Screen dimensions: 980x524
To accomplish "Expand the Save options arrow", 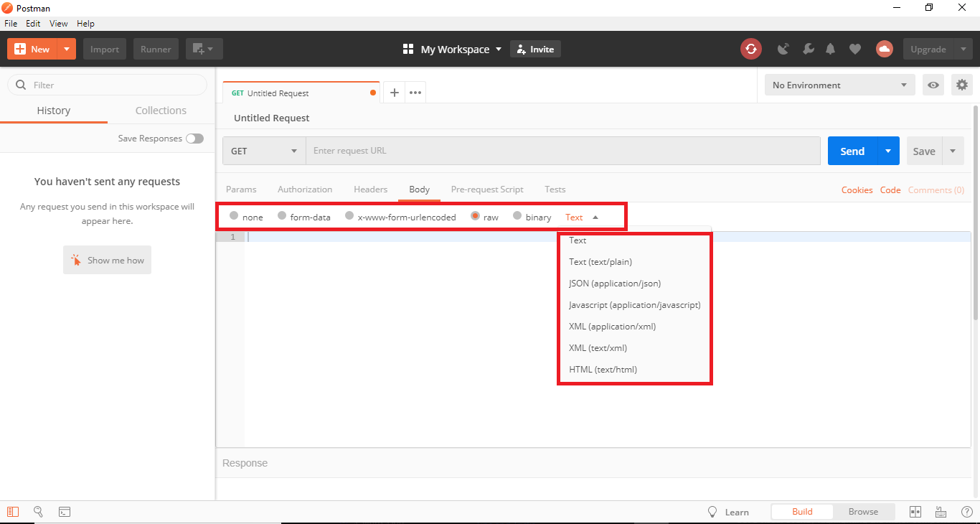I will coord(953,151).
